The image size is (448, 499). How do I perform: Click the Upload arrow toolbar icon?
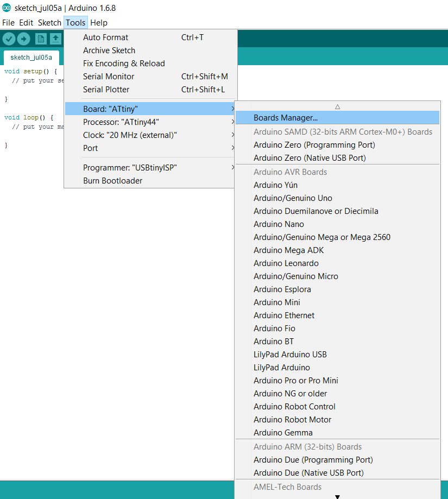[x=23, y=39]
